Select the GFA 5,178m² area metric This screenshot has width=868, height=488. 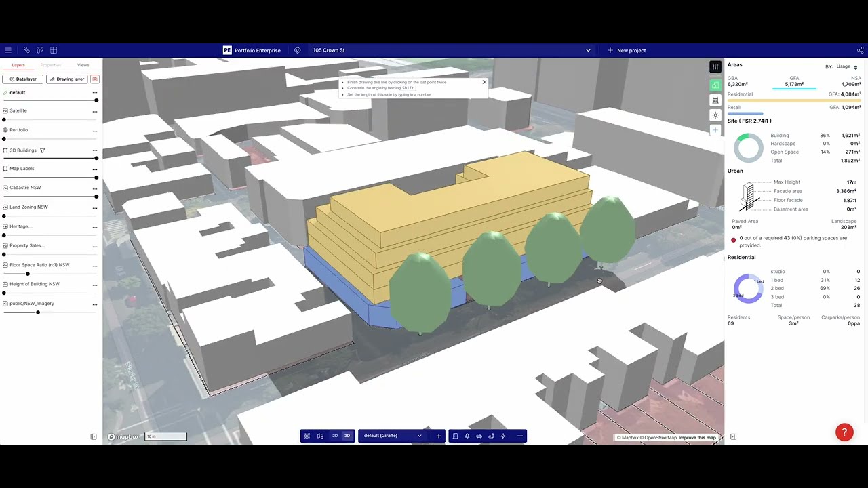[794, 81]
